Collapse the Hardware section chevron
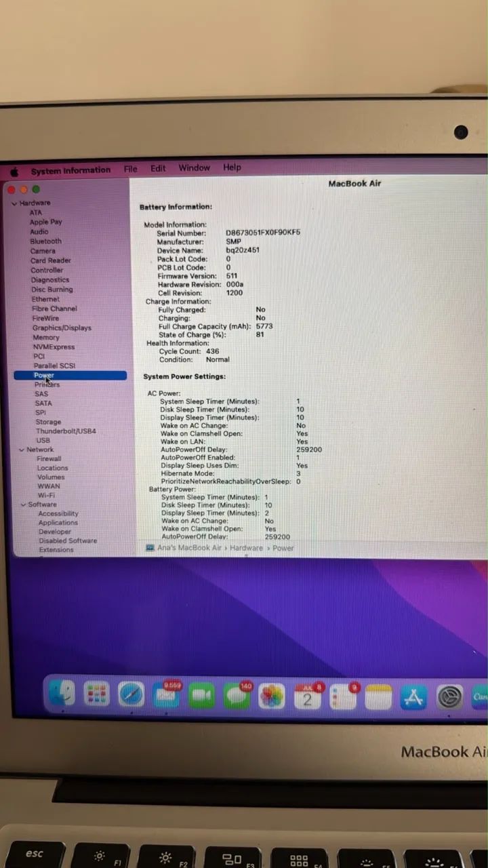 coord(14,203)
